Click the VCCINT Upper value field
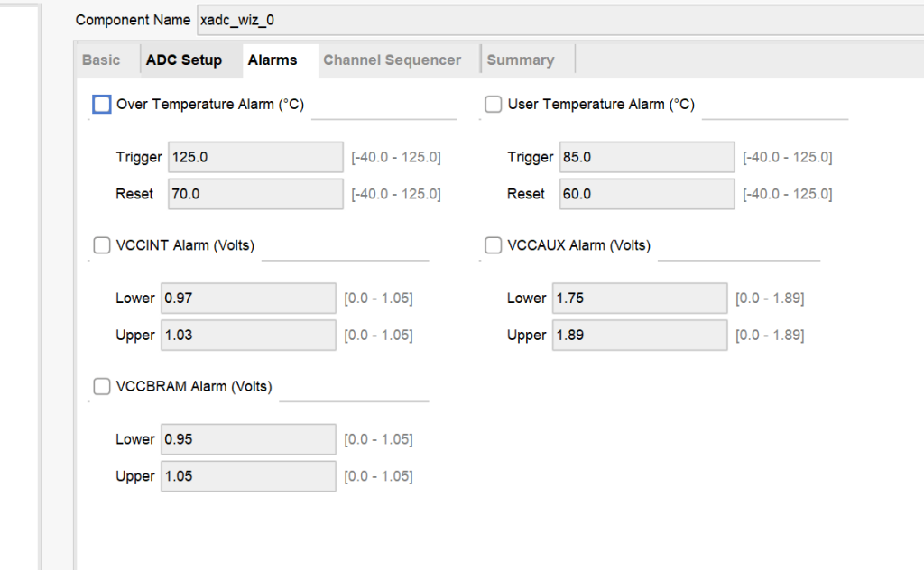Image resolution: width=924 pixels, height=570 pixels. 248,336
